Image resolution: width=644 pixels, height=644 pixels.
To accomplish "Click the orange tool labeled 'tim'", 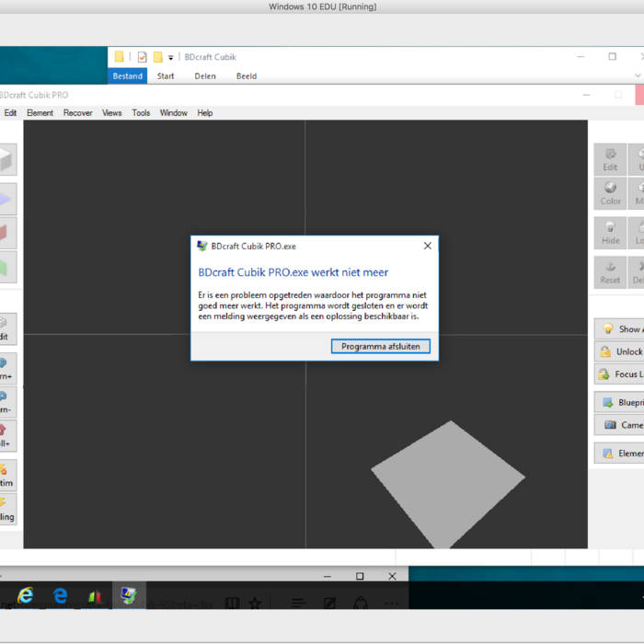I will click(7, 476).
